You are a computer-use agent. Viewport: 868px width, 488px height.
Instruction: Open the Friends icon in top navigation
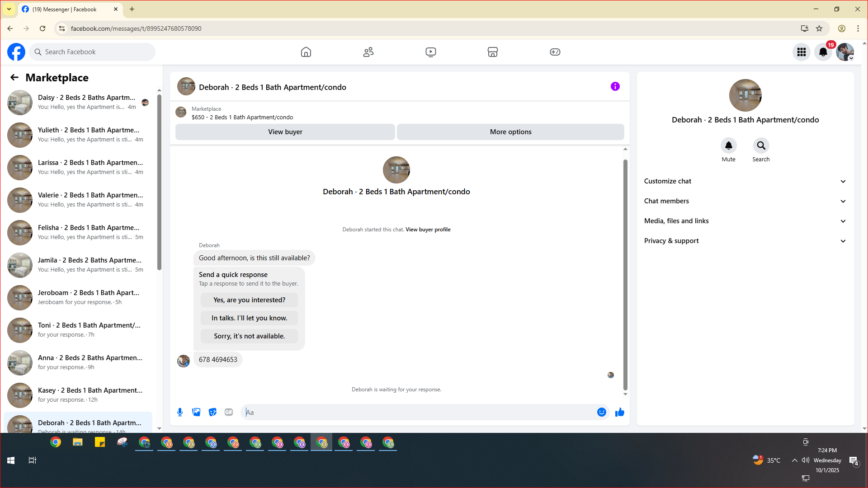point(368,52)
